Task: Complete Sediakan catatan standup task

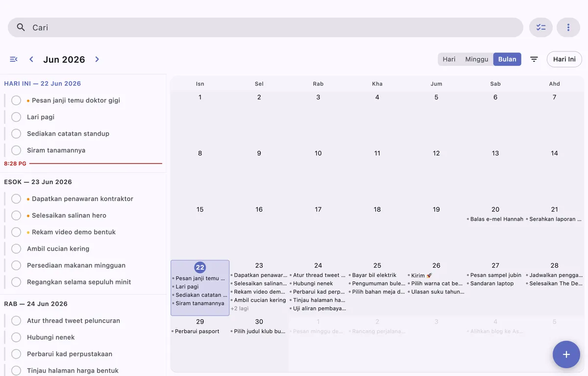Action: [x=16, y=134]
